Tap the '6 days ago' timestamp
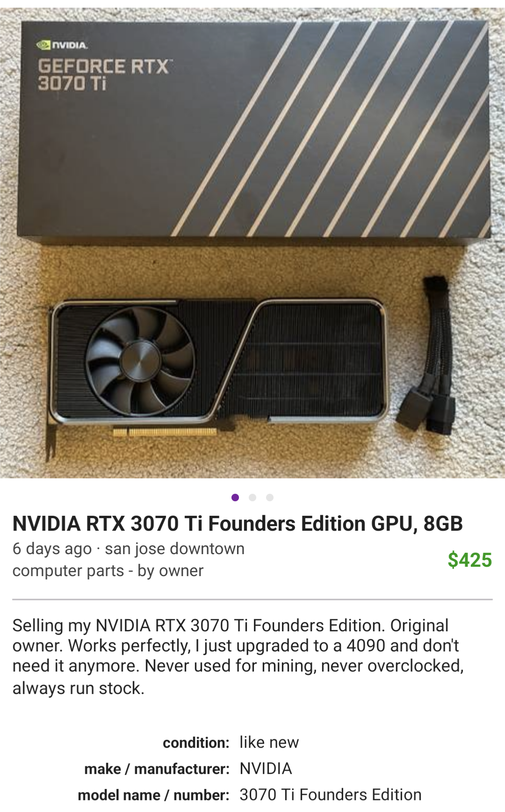 (52, 549)
